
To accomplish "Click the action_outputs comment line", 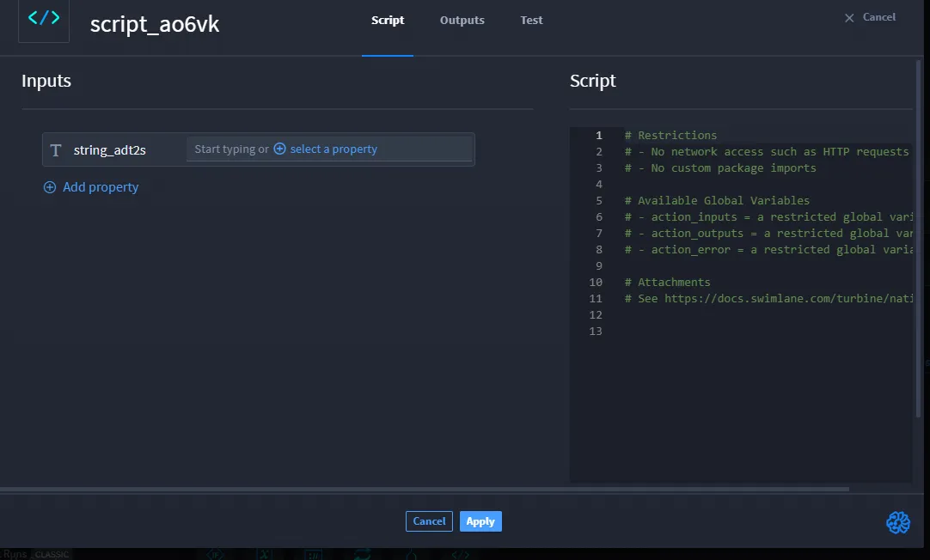I will point(768,234).
